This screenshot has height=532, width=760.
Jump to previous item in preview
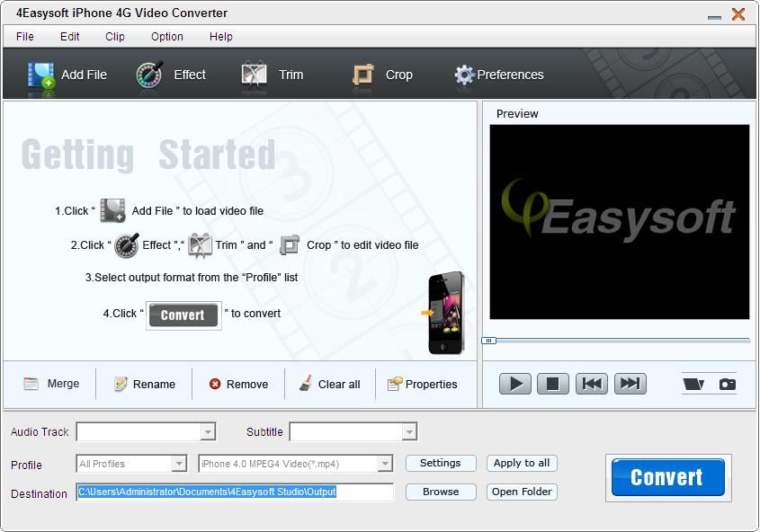[591, 384]
